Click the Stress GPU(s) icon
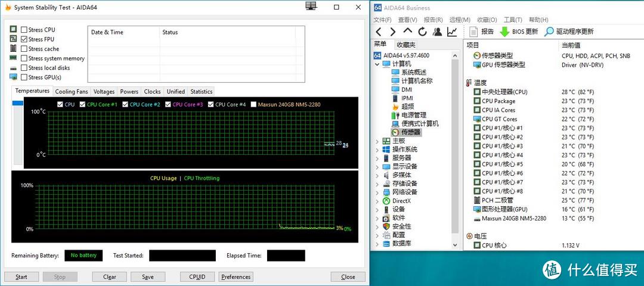This screenshot has height=286, width=644. [x=14, y=77]
